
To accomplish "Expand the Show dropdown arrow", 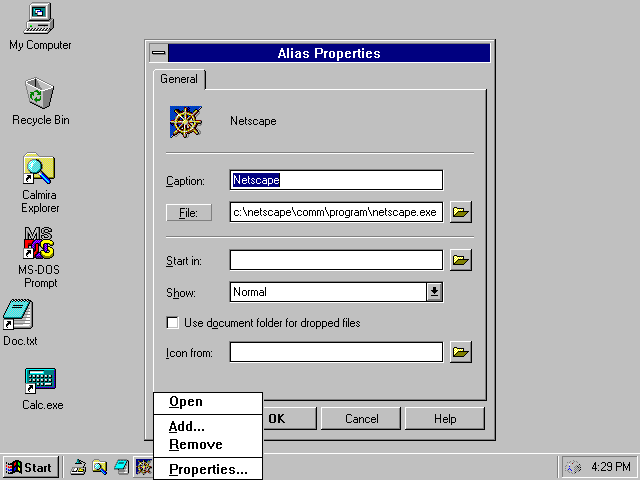I will point(434,292).
